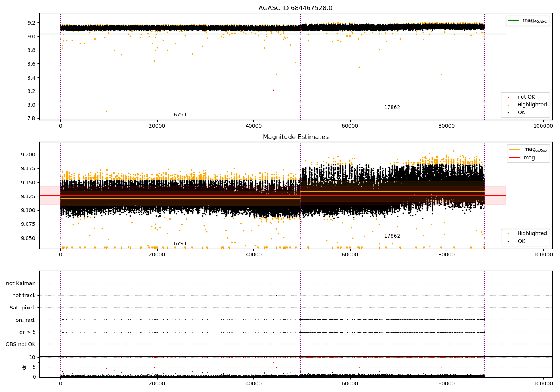The height and width of the screenshot is (392, 560).
Task: Click the 'Highlighted' entry in top legend
Action: click(532, 105)
